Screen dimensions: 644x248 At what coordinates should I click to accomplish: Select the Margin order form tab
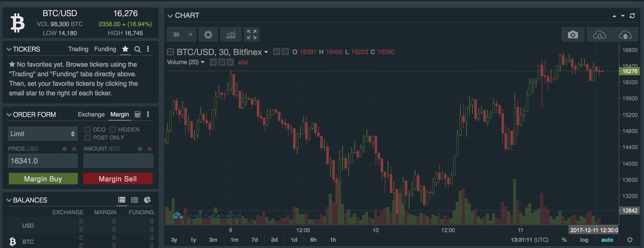point(120,114)
